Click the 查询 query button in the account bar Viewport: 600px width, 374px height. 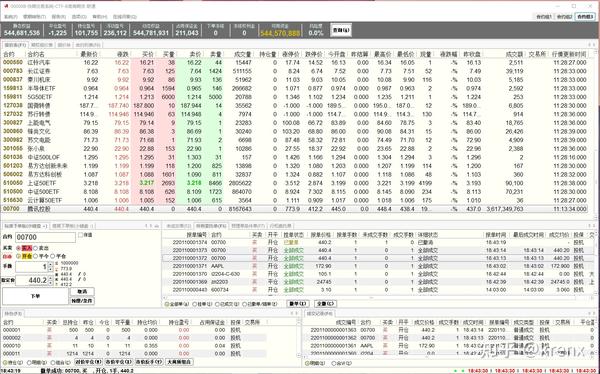pos(341,30)
